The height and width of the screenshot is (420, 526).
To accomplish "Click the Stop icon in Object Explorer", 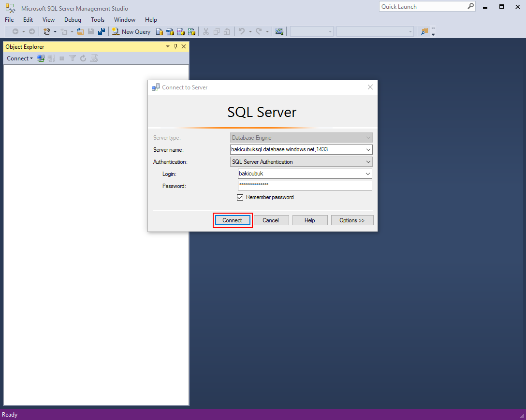I will click(62, 58).
